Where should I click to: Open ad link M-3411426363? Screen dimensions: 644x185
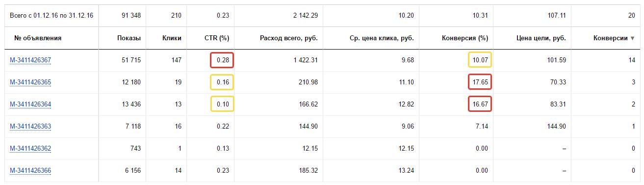pos(30,127)
